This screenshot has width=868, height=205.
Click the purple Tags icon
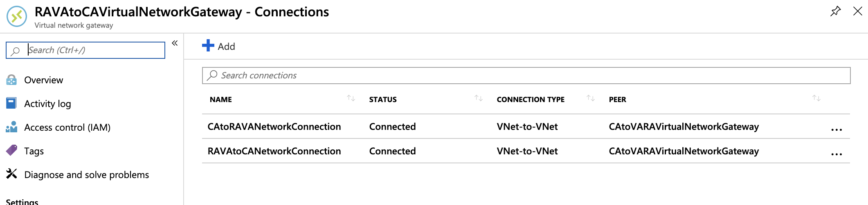coord(11,151)
